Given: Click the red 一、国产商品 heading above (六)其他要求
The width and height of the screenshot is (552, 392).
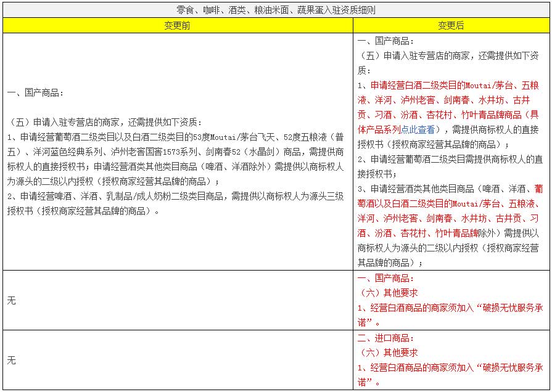Looking at the screenshot, I should click(x=386, y=278).
